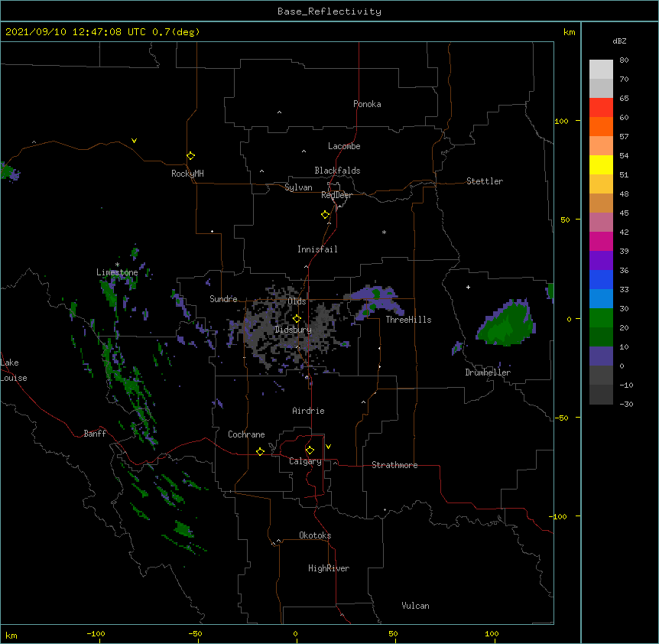Click the Vulcan label
The height and width of the screenshot is (644, 659).
415,606
